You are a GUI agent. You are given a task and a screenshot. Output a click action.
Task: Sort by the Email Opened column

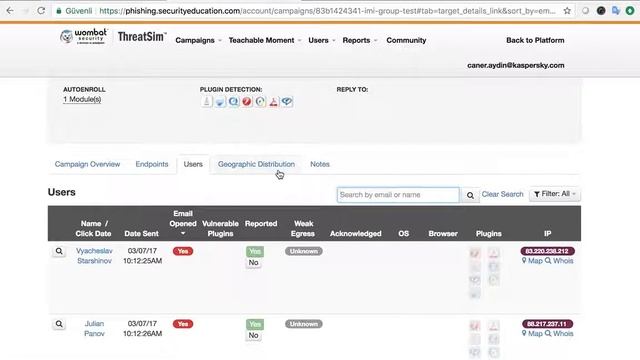(x=183, y=223)
